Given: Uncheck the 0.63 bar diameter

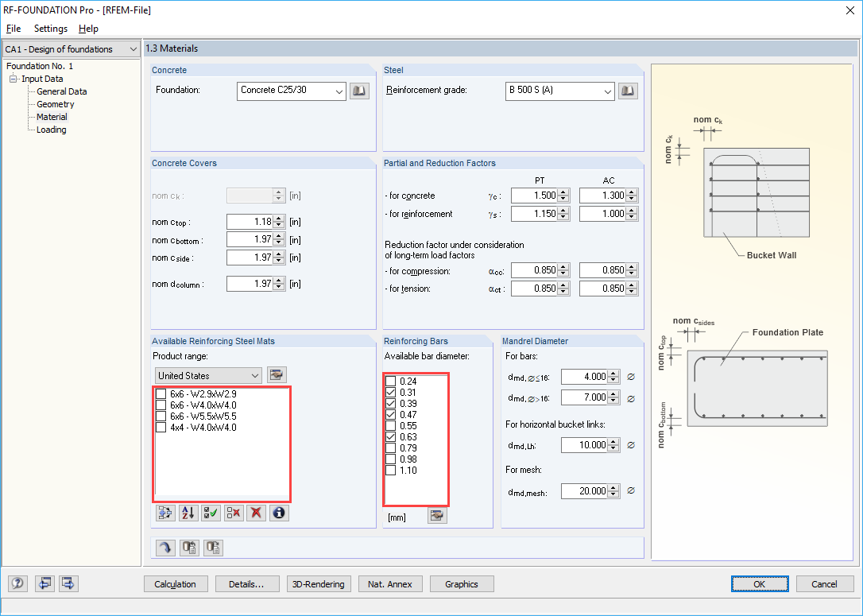Looking at the screenshot, I should [389, 436].
